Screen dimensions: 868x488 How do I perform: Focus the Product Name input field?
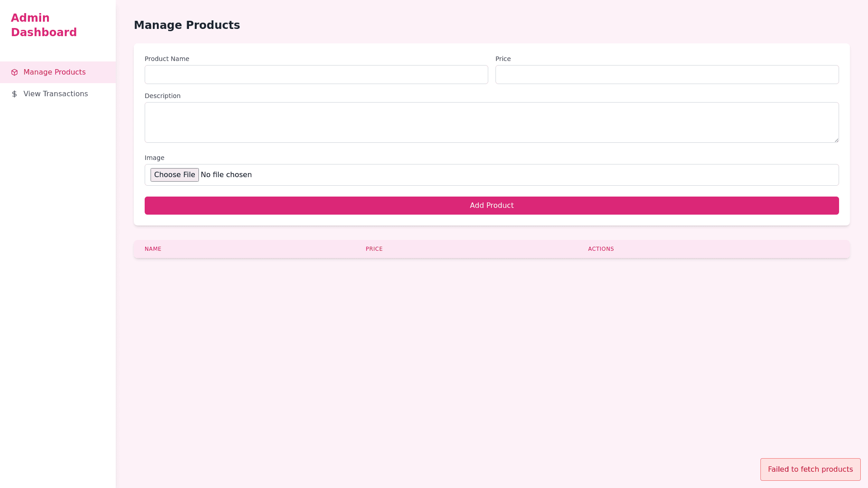[316, 75]
